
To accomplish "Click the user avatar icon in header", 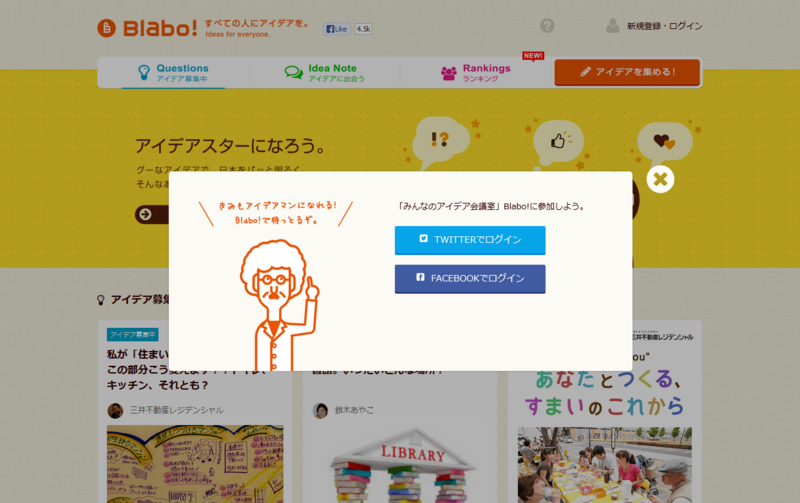I will pyautogui.click(x=612, y=26).
